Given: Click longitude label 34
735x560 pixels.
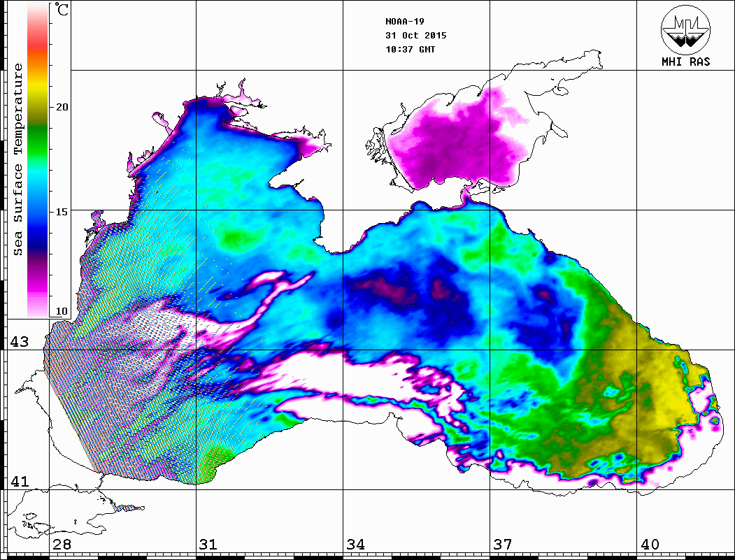Looking at the screenshot, I should point(355,545).
